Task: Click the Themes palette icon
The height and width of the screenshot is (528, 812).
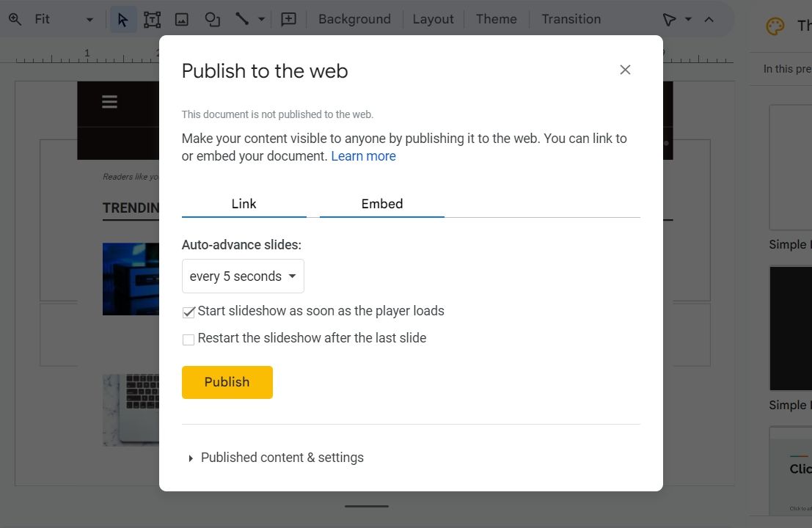Action: tap(775, 26)
